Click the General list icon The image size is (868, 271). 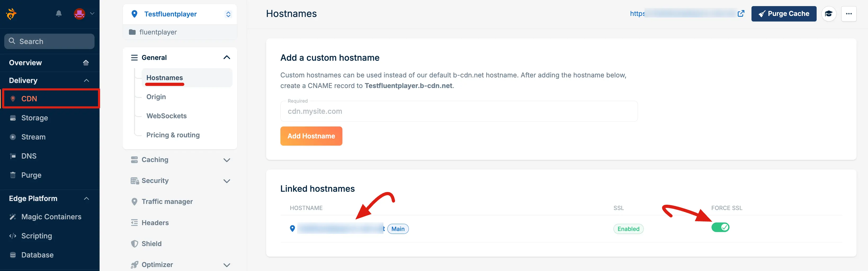coord(135,58)
